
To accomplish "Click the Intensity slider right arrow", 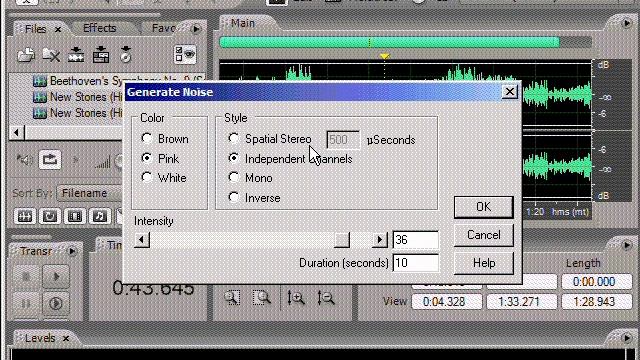I will click(x=380, y=240).
